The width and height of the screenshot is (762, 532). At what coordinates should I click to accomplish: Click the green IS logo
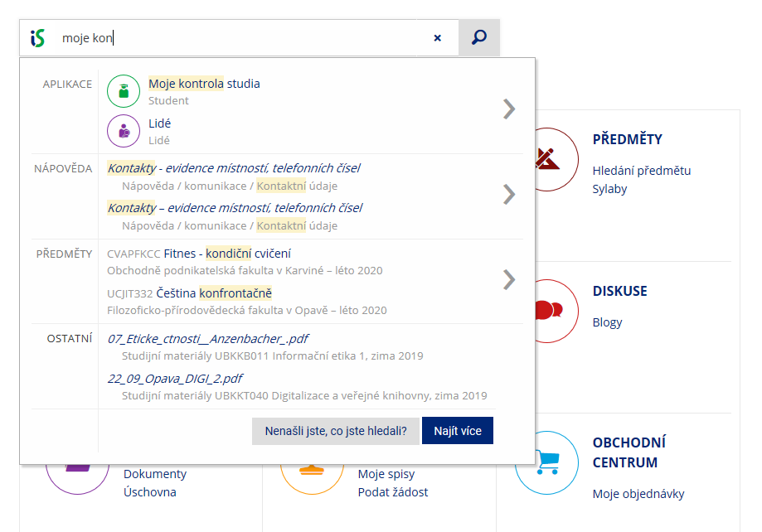click(37, 38)
